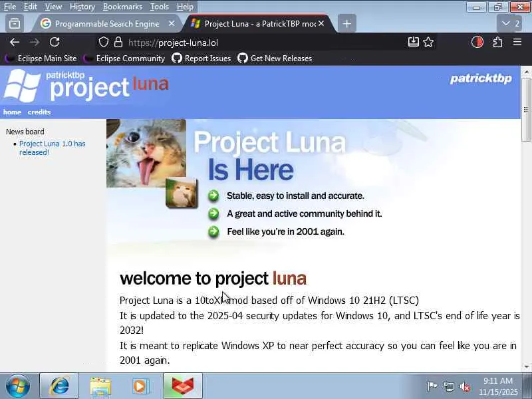The height and width of the screenshot is (399, 532).
Task: Launch Internet Explorer from the taskbar
Action: click(x=59, y=386)
